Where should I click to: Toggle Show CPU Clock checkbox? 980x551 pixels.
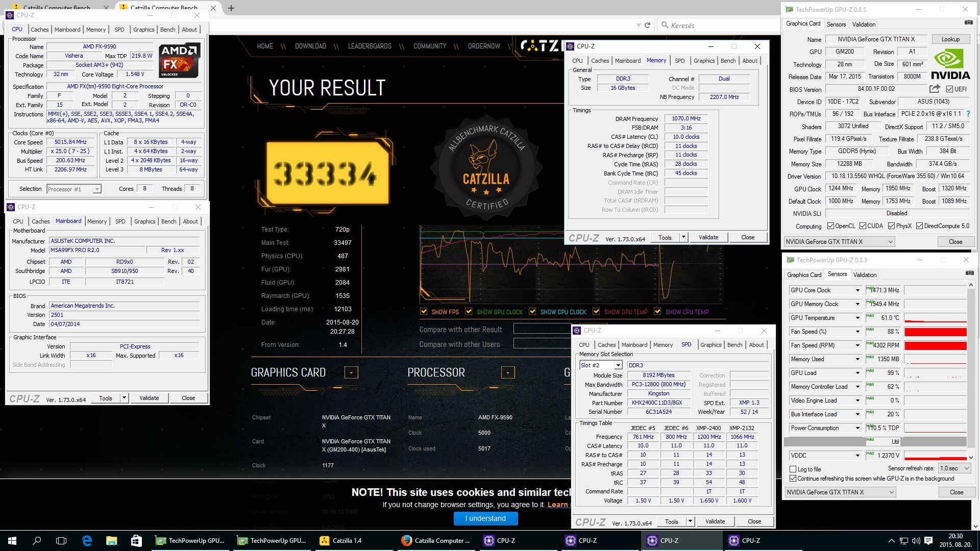(x=532, y=312)
